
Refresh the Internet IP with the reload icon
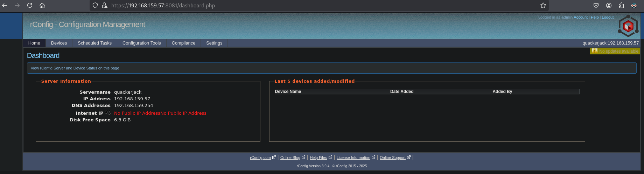(108, 113)
